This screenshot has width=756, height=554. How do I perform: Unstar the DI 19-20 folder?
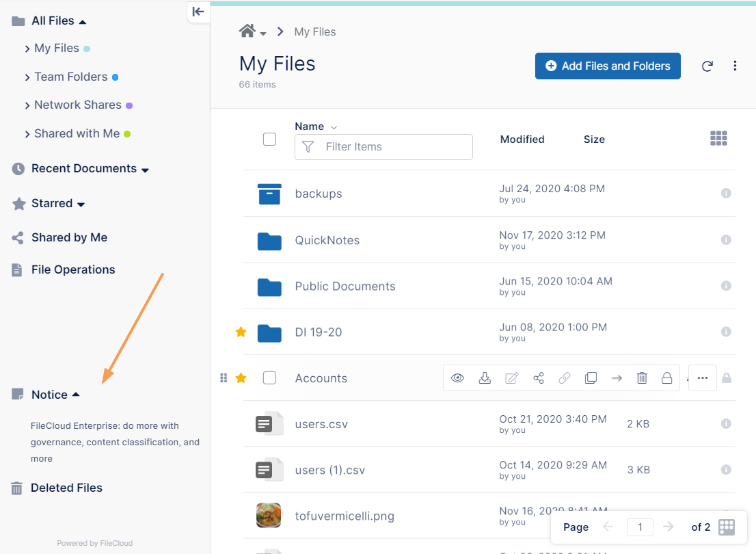pyautogui.click(x=241, y=332)
